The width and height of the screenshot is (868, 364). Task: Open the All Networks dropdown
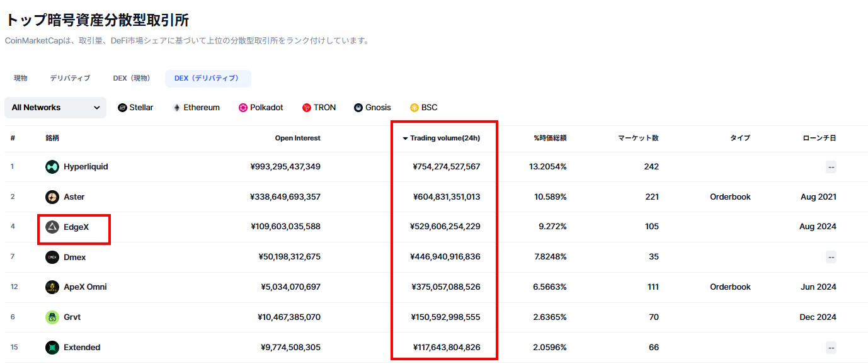55,108
